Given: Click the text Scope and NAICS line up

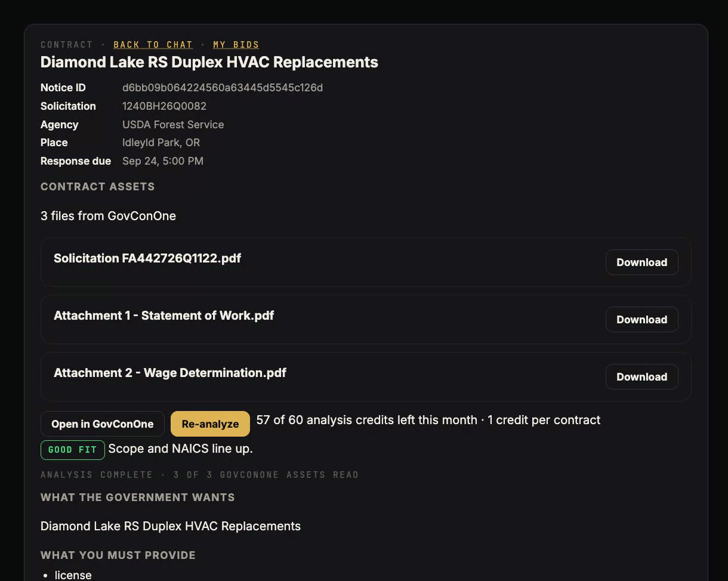Looking at the screenshot, I should (x=180, y=449).
